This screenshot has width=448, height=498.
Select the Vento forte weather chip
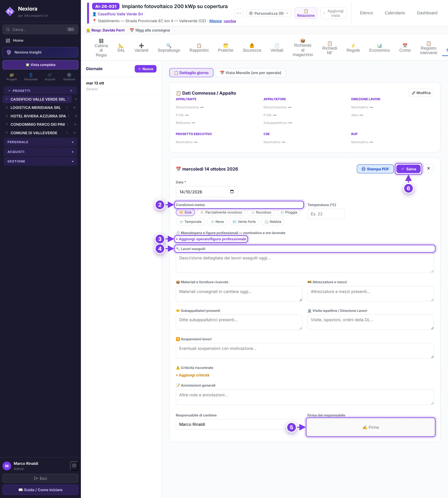(x=244, y=222)
